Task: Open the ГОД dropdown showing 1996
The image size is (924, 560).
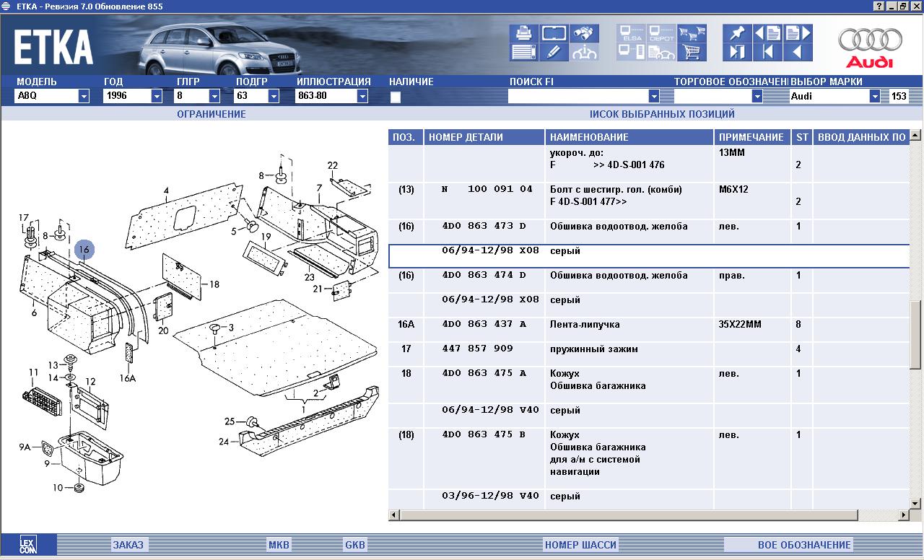Action: (x=157, y=96)
